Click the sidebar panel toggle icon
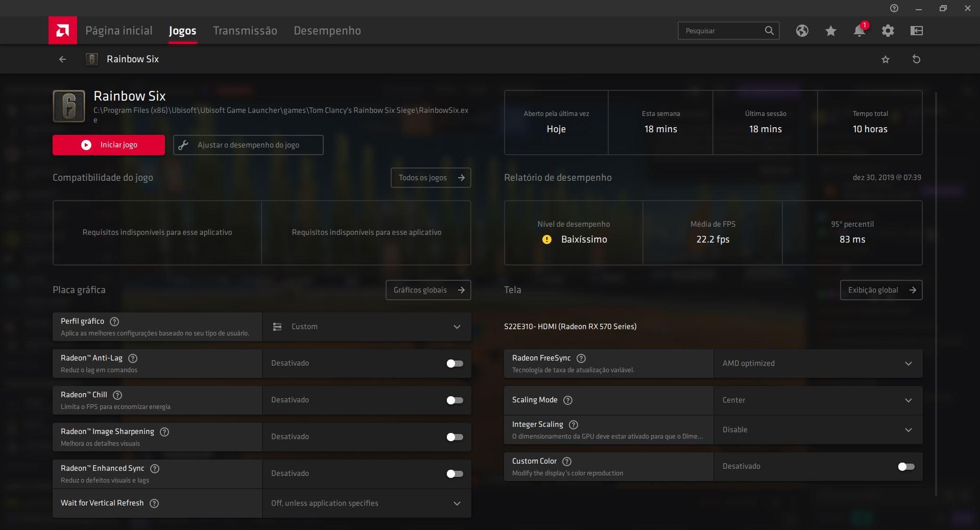The width and height of the screenshot is (980, 530). pyautogui.click(x=916, y=31)
